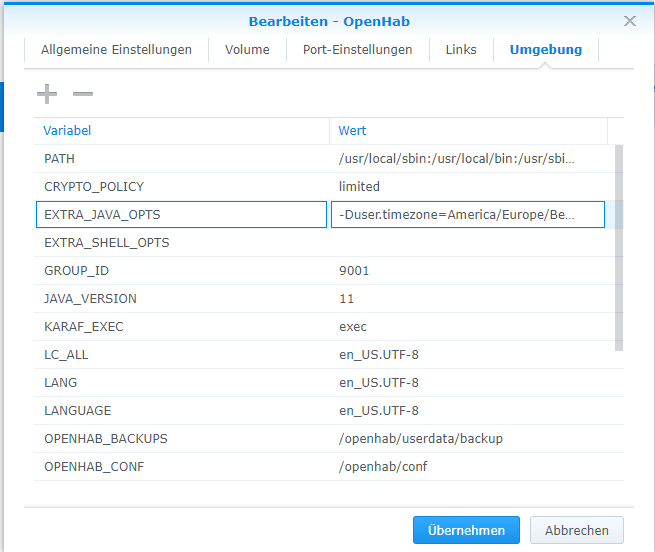Sort by the Variabel column header
655x552 pixels.
pos(181,131)
